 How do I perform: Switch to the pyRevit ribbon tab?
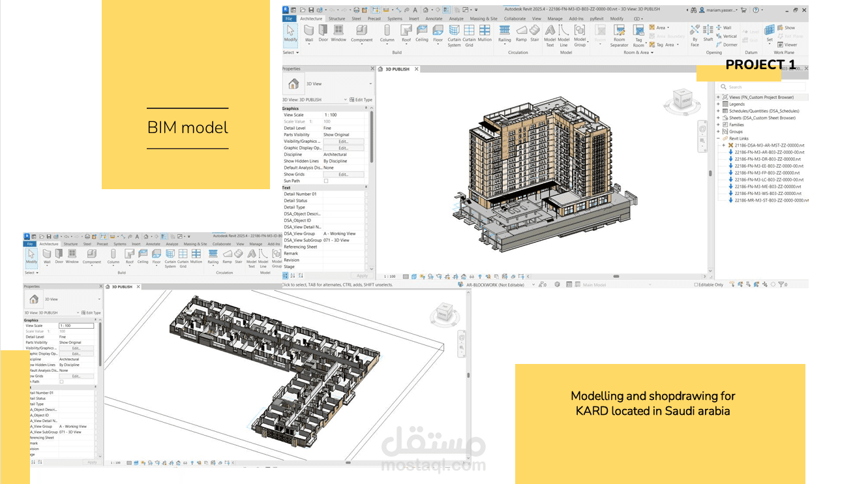597,18
